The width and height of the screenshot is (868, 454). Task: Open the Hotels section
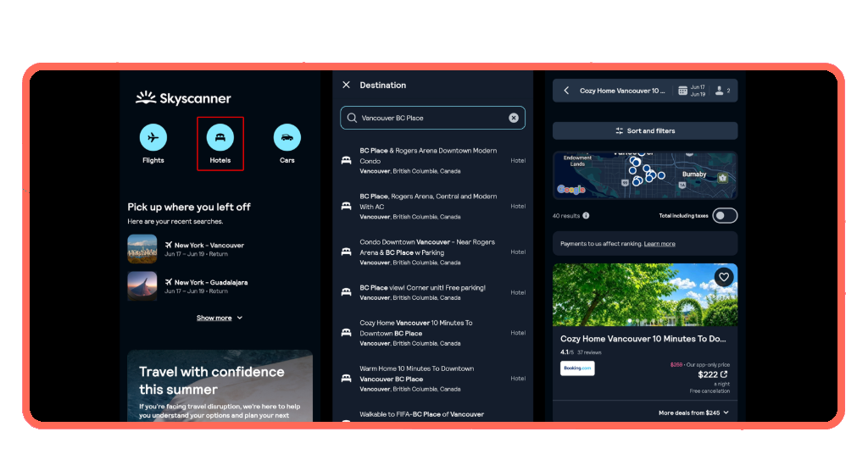pos(220,144)
